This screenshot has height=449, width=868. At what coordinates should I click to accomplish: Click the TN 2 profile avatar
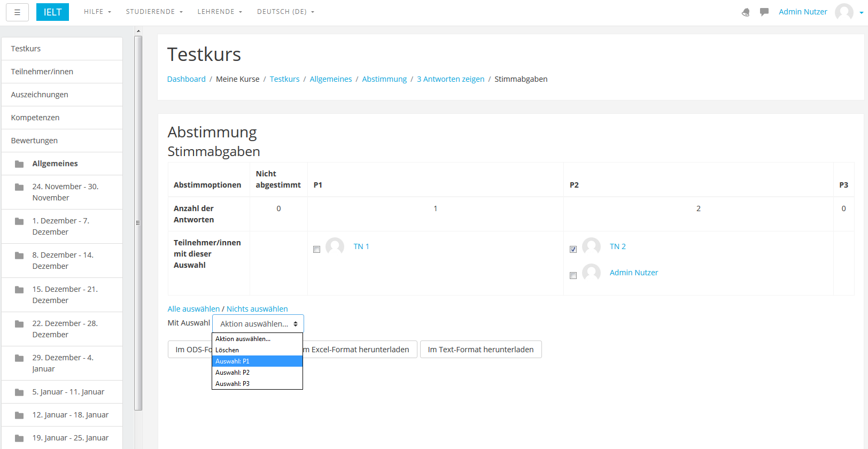591,247
